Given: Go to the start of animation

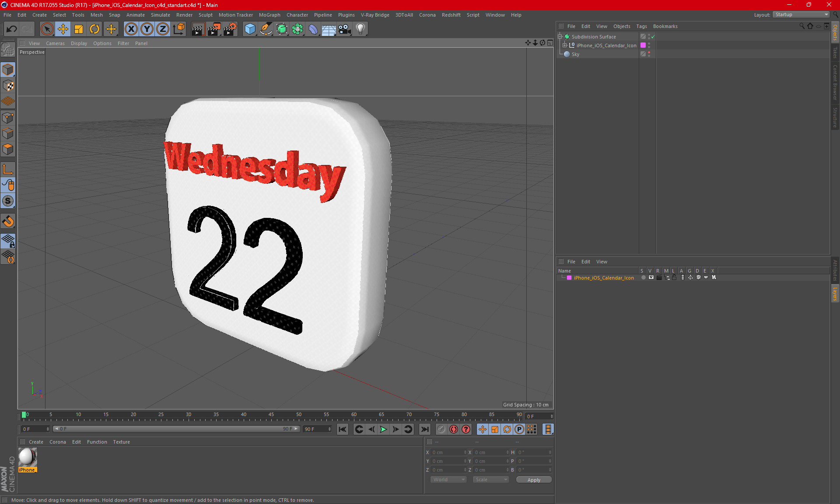Looking at the screenshot, I should point(343,429).
